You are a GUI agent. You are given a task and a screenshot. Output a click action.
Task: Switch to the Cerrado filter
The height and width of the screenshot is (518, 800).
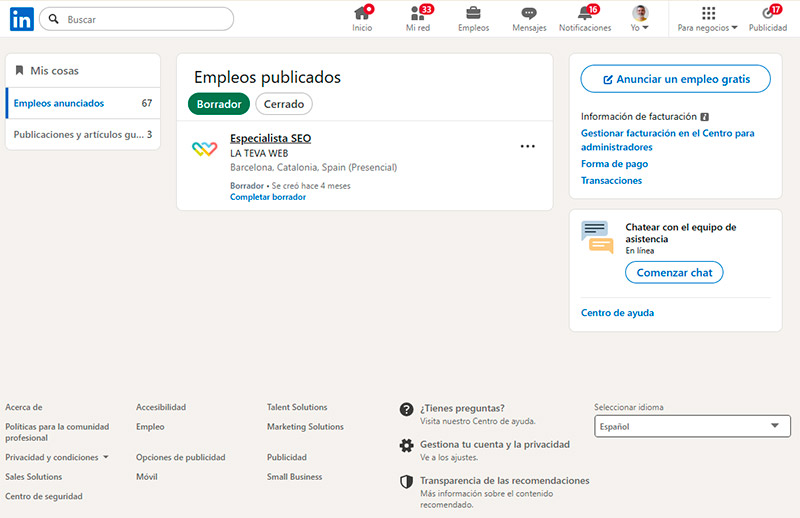[284, 104]
